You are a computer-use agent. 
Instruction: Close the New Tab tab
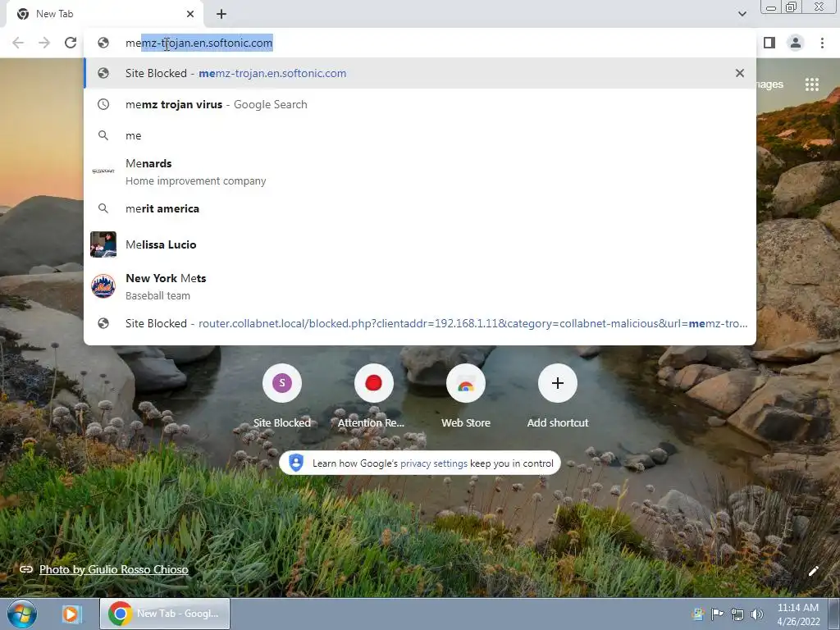190,14
